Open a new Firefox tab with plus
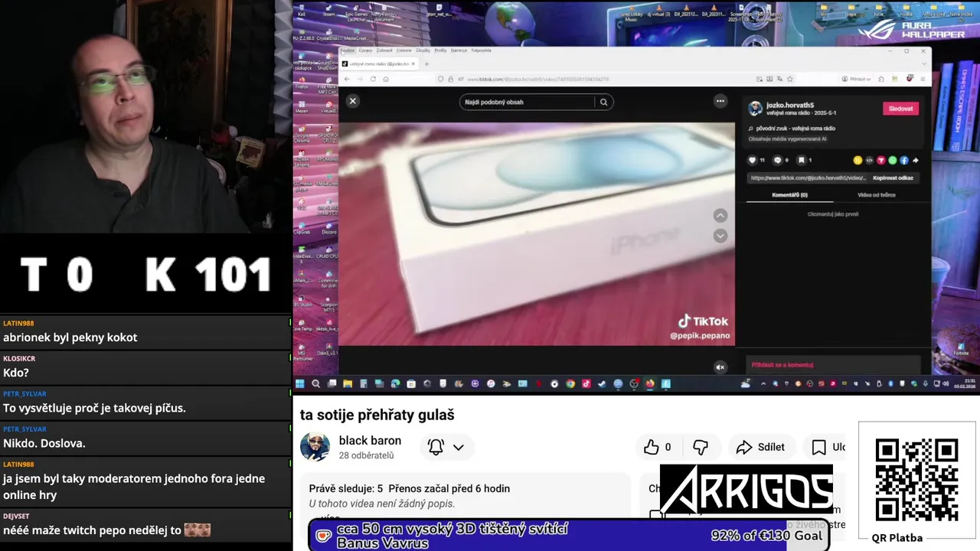 pyautogui.click(x=426, y=64)
